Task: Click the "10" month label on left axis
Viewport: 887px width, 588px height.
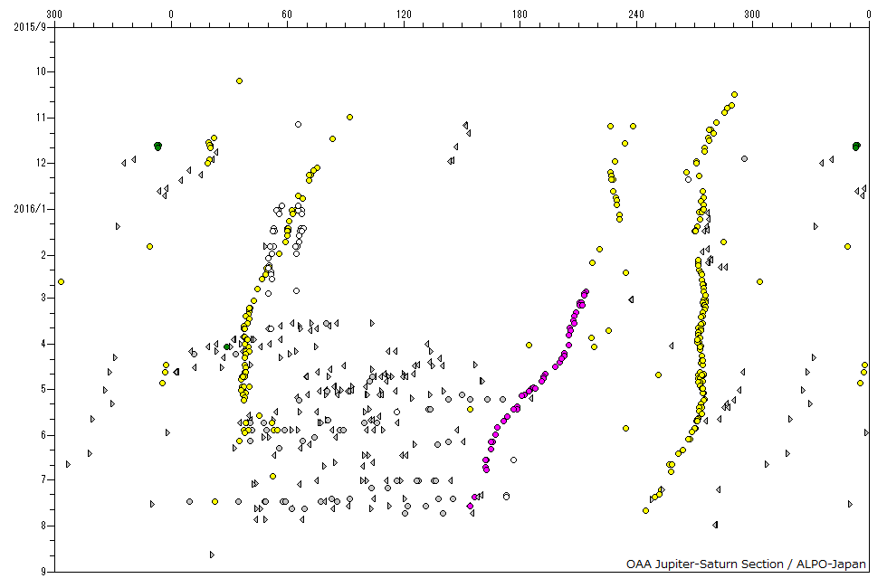Action: (x=42, y=71)
